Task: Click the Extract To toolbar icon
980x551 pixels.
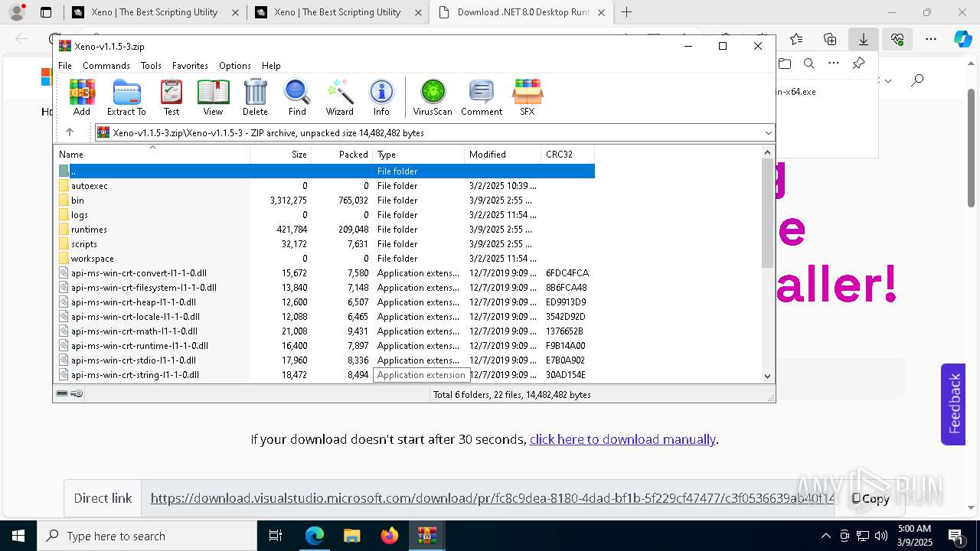Action: click(126, 97)
